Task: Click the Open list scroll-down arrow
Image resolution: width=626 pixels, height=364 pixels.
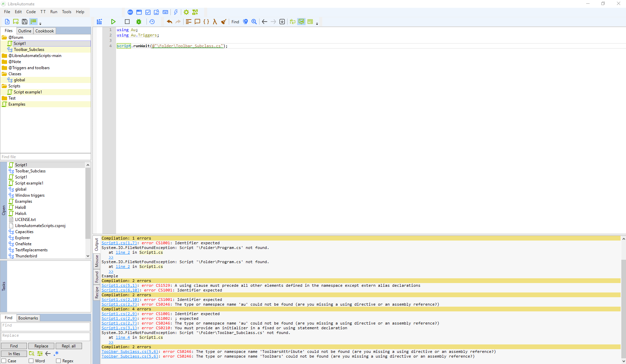Action: pyautogui.click(x=88, y=256)
